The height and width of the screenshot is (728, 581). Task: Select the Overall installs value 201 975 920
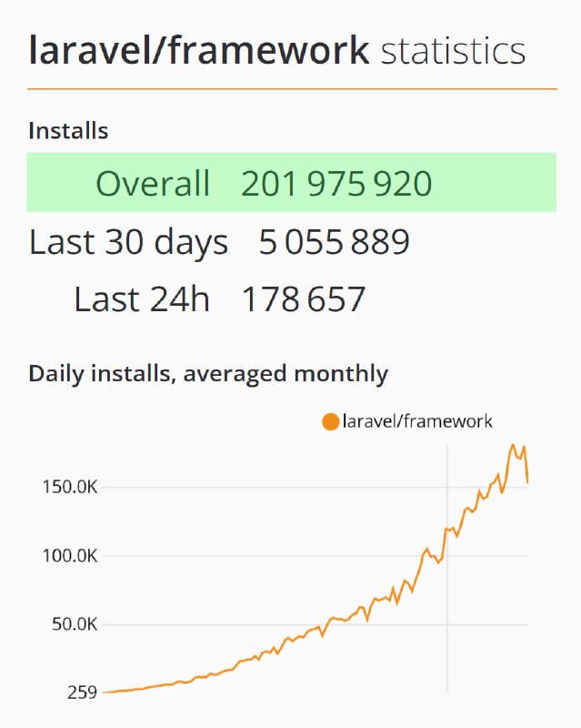click(336, 184)
